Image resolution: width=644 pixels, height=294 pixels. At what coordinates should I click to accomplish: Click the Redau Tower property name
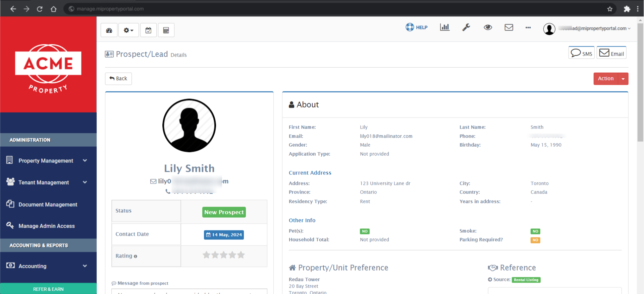coord(304,280)
